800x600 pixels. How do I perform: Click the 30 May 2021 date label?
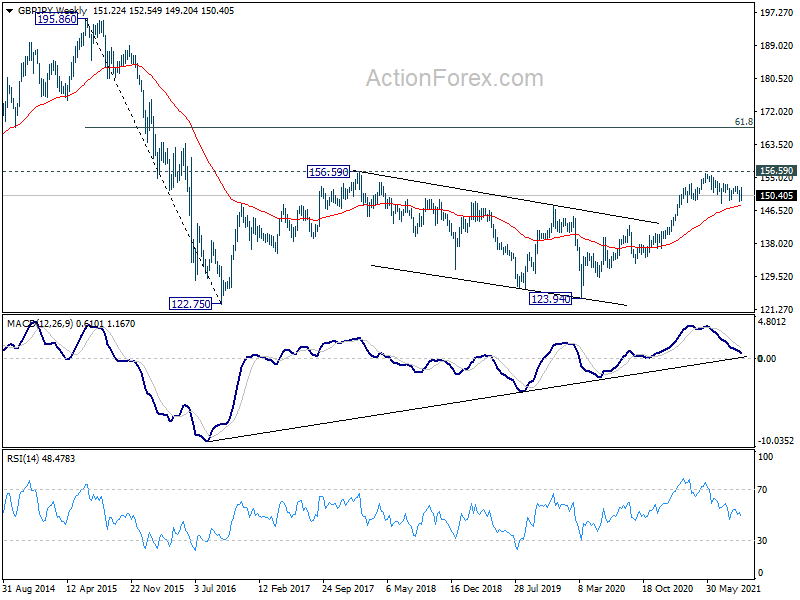coord(732,589)
